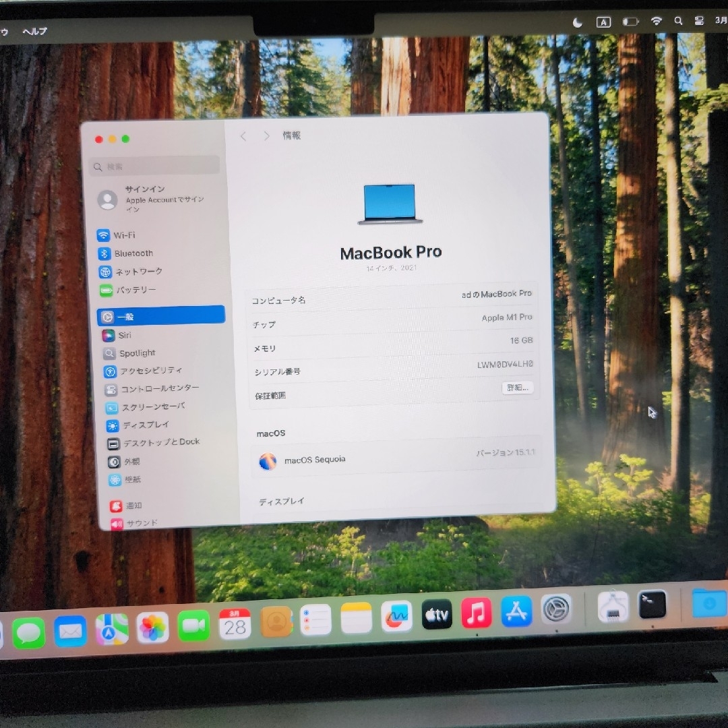Click the 詳細... button for 保証範囲
The width and height of the screenshot is (728, 728).
point(517,388)
